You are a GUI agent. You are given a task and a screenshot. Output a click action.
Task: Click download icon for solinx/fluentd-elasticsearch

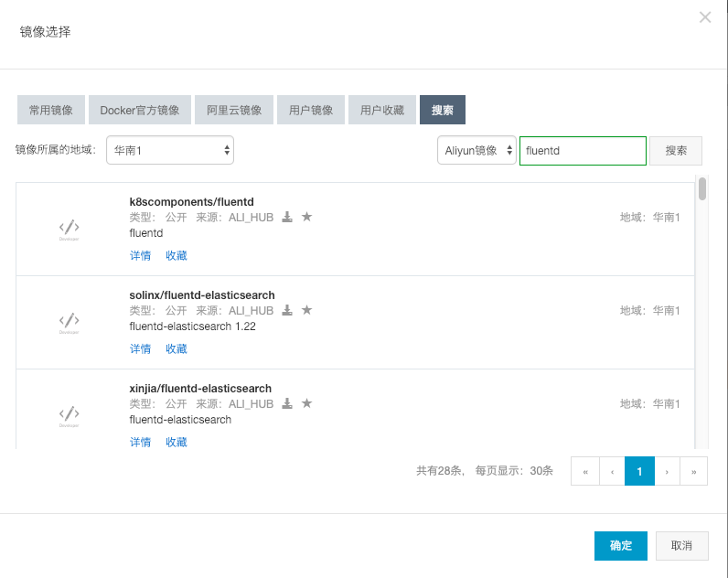point(287,310)
